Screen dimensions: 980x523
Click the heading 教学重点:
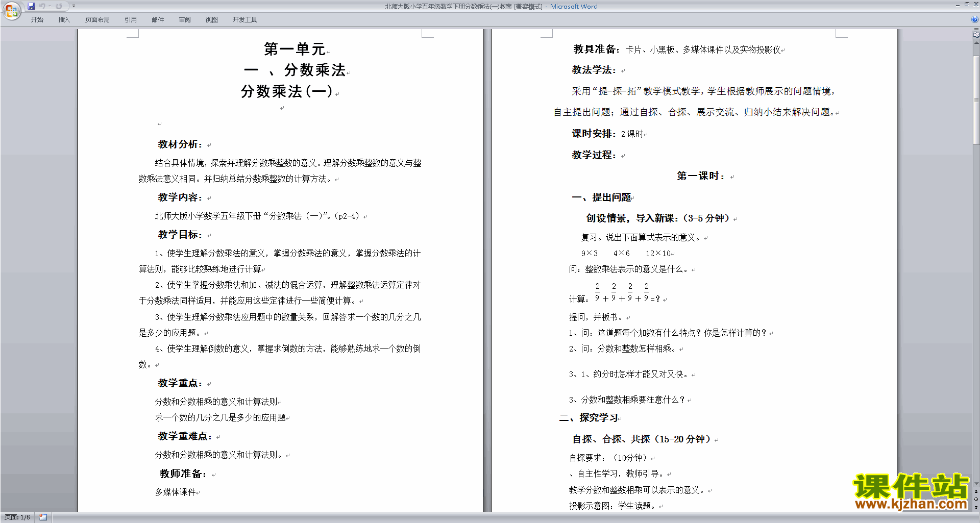[x=180, y=383]
